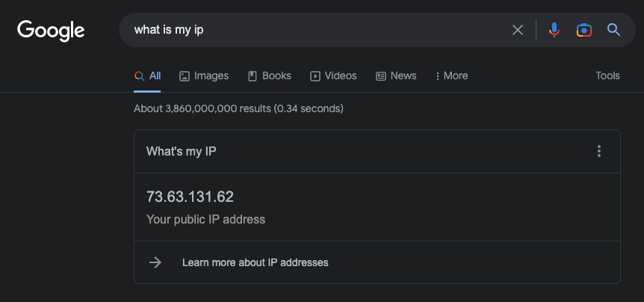Expand the More search categories menu
The image size is (644, 302).
451,76
